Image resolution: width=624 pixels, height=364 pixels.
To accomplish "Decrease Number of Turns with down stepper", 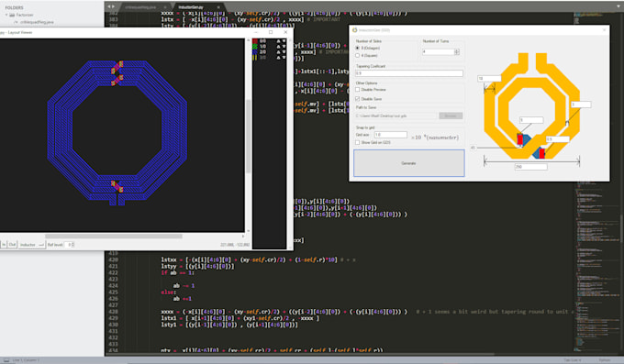I will click(x=456, y=53).
